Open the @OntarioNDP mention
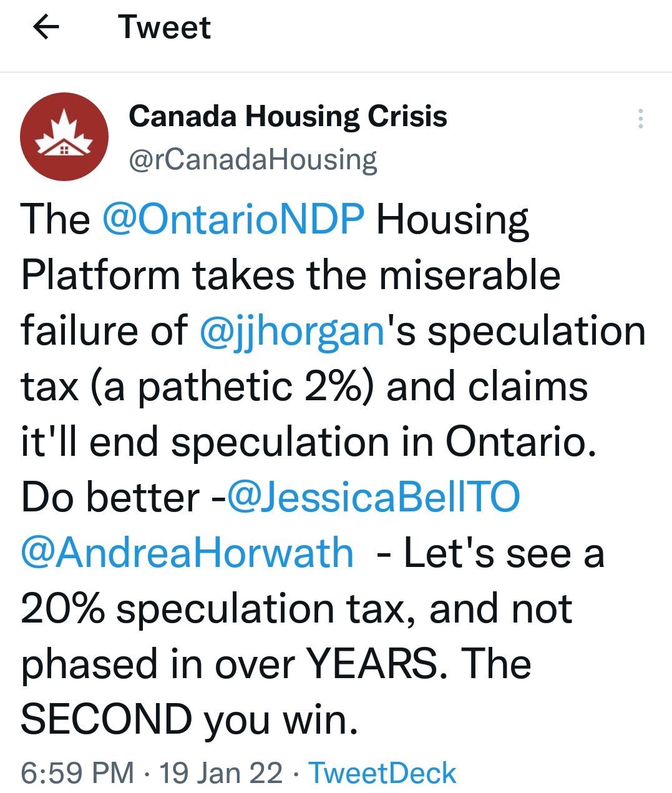The height and width of the screenshot is (793, 672). click(x=233, y=220)
